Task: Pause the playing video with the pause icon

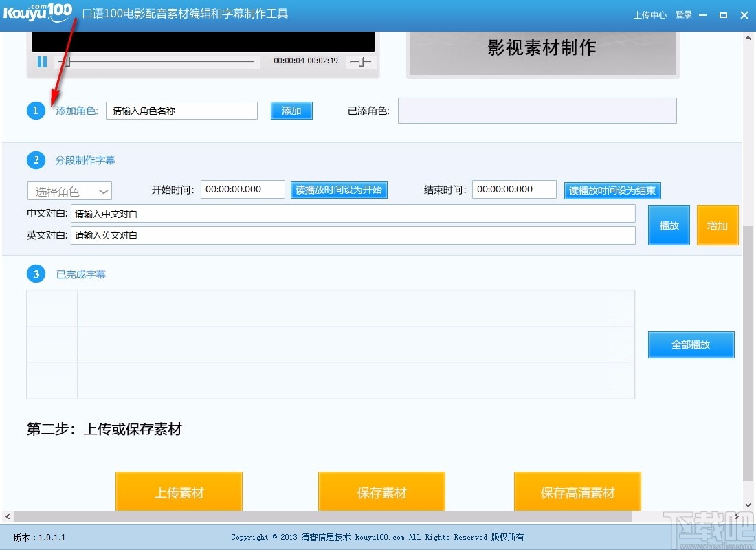Action: [42, 62]
